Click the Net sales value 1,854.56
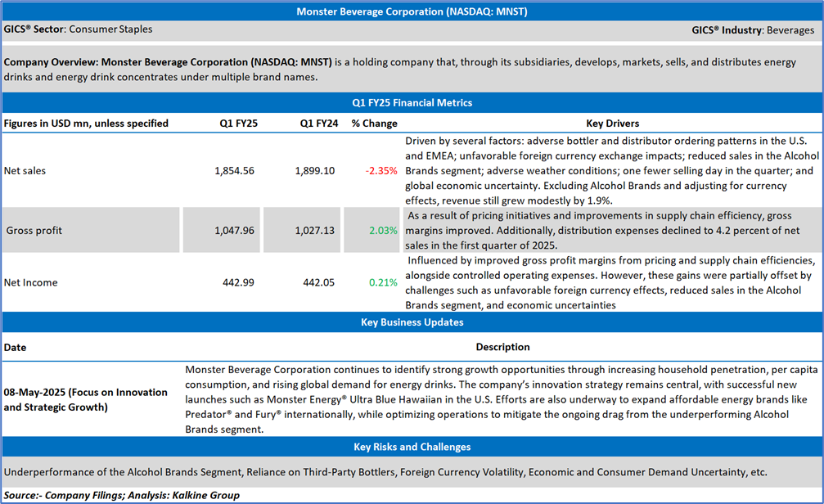The width and height of the screenshot is (824, 504). point(234,171)
